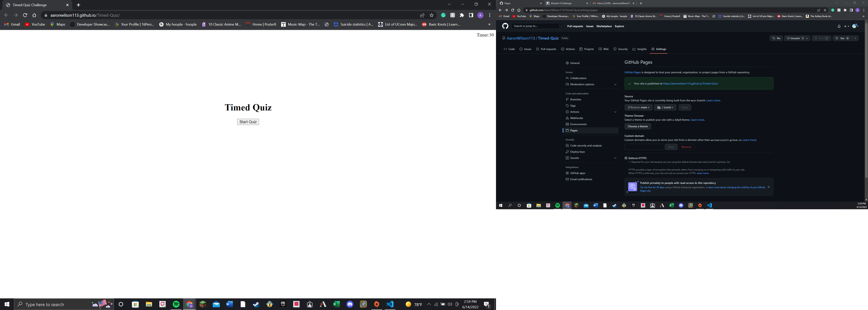Open Deploy keys in settings sidebar
This screenshot has width=868, height=310.
click(x=578, y=152)
